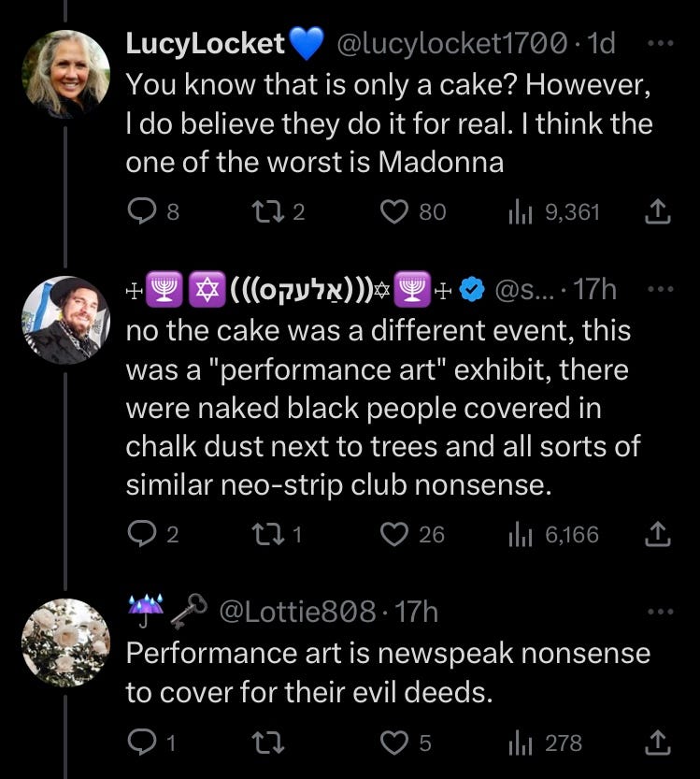The width and height of the screenshot is (700, 779).
Task: Open LucyLocket's profile photo
Action: [x=66, y=74]
